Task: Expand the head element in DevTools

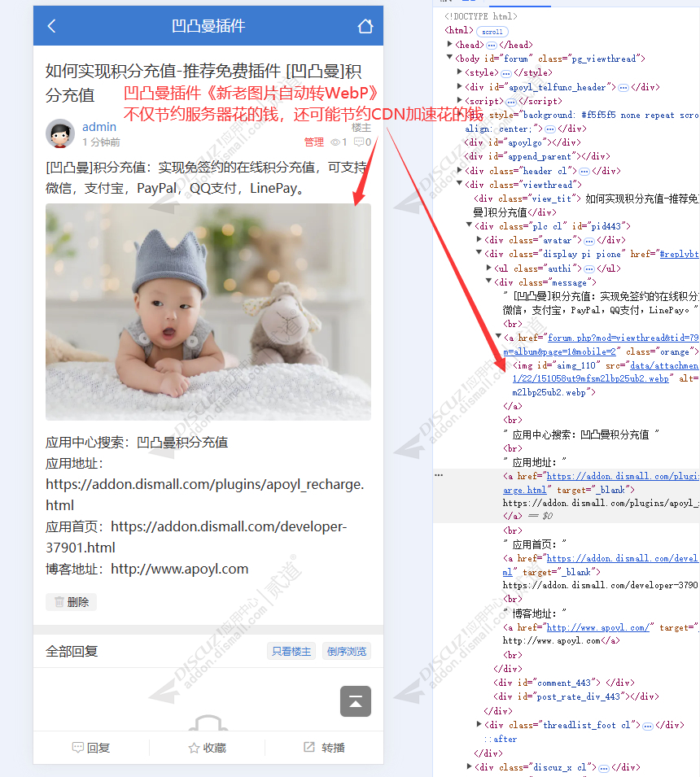Action: click(x=449, y=45)
